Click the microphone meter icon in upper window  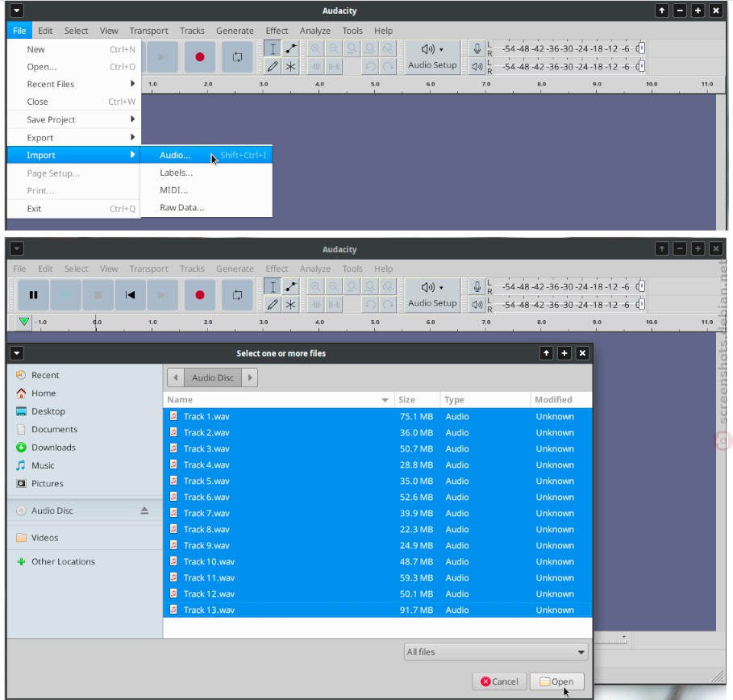(x=477, y=48)
